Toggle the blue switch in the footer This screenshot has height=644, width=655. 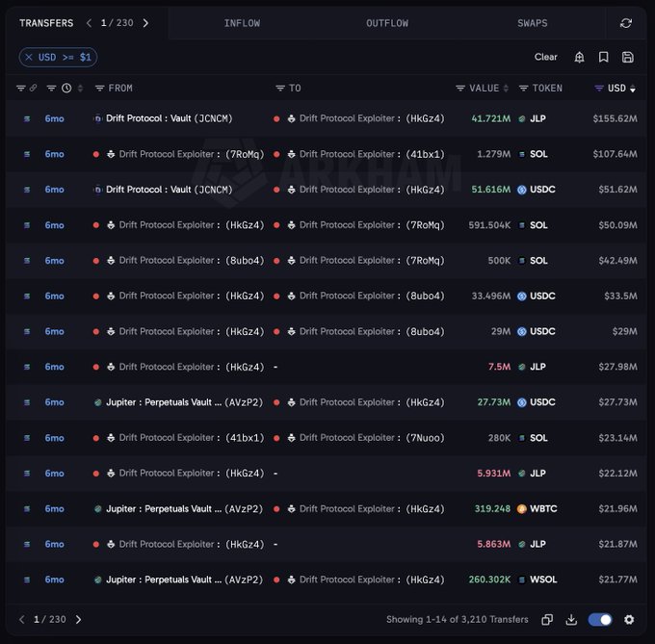click(599, 619)
